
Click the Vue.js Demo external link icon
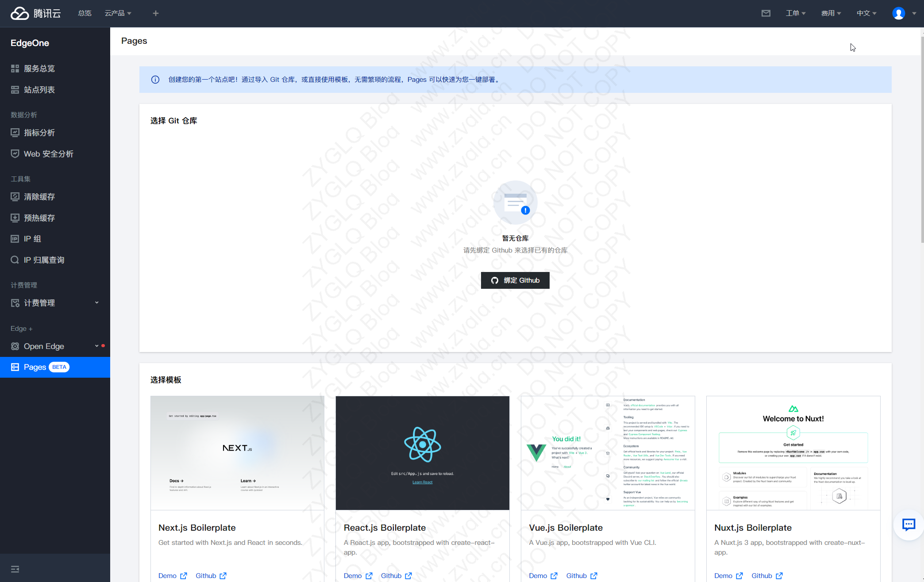tap(554, 576)
